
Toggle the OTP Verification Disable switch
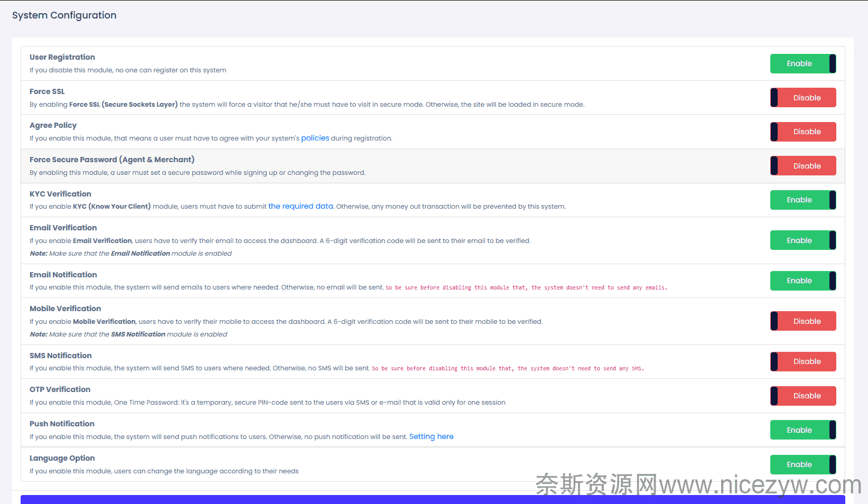(x=803, y=396)
